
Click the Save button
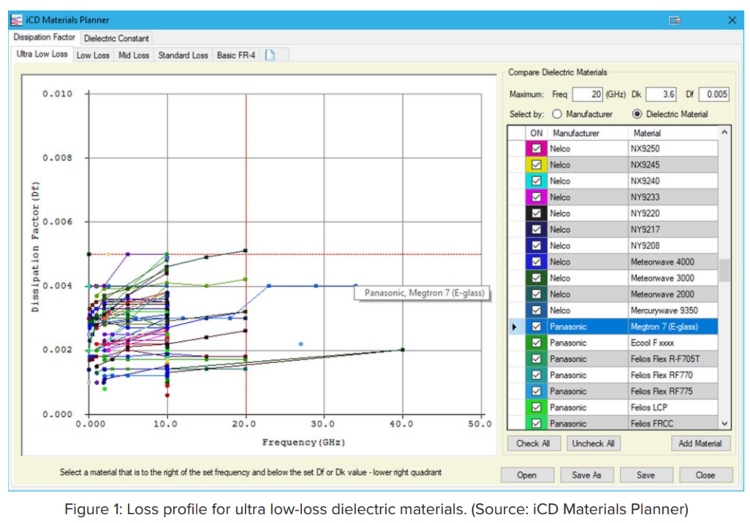pos(646,475)
